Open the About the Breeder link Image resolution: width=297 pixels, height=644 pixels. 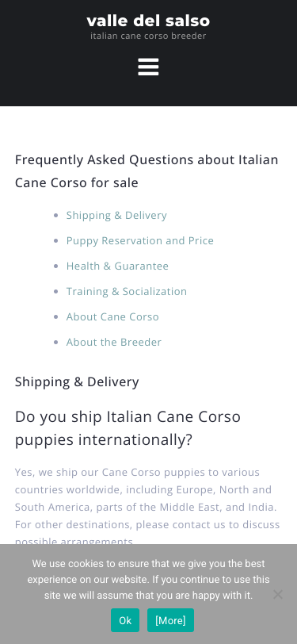(x=113, y=342)
